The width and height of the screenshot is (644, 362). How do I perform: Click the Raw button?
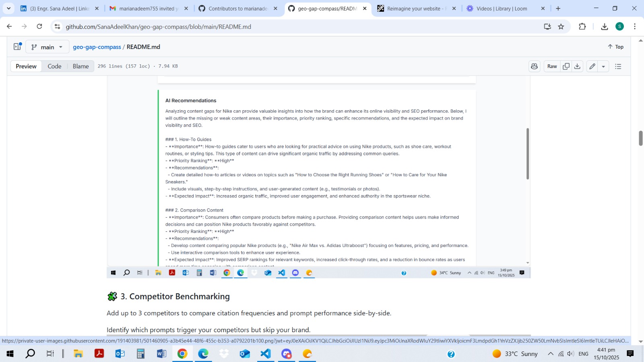click(x=552, y=66)
